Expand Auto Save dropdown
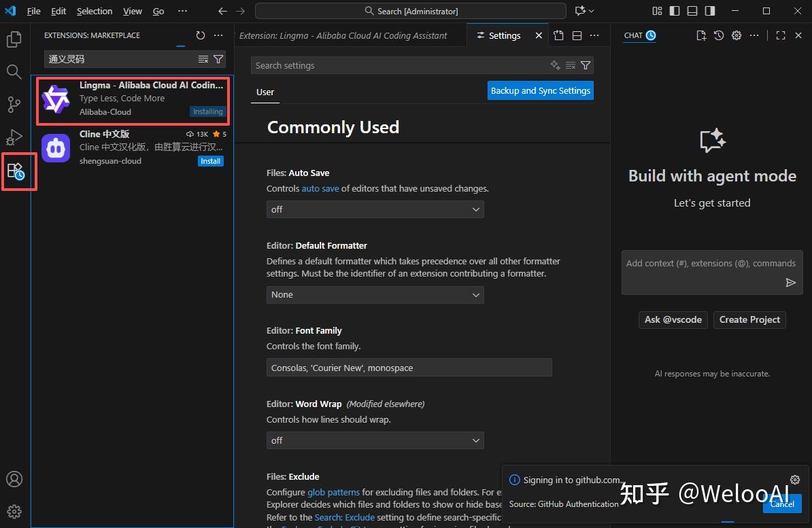812x528 pixels. pos(375,209)
